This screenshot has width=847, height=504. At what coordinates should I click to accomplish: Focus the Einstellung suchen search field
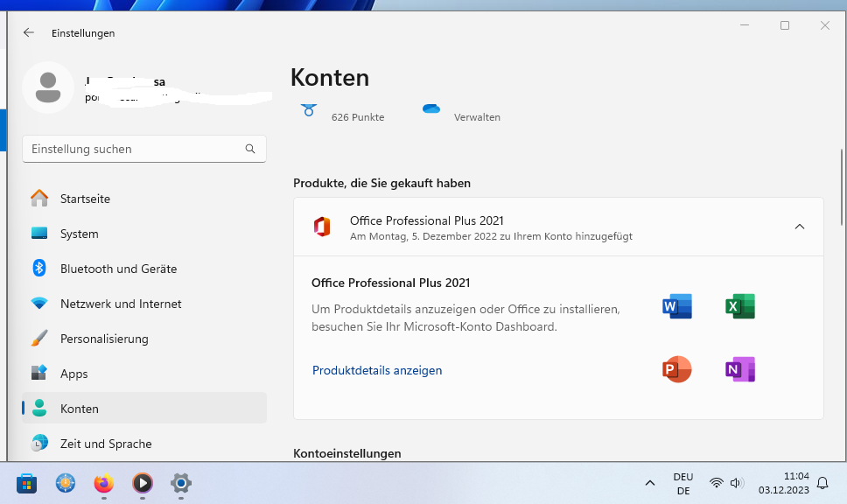[144, 149]
